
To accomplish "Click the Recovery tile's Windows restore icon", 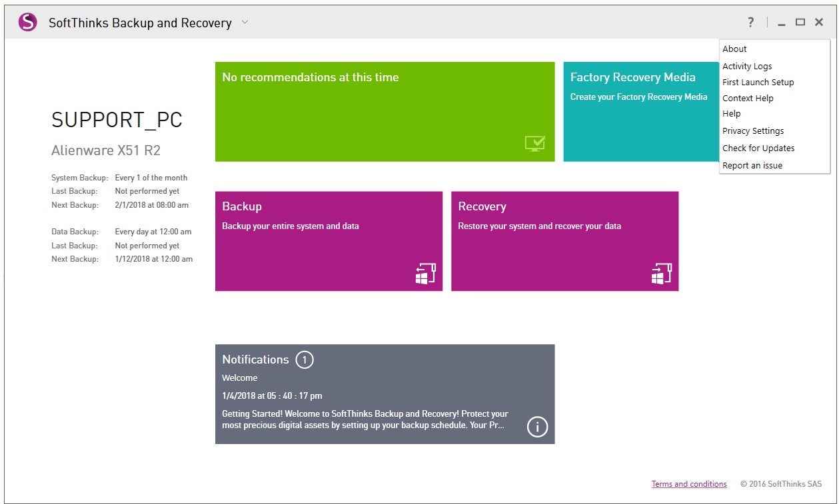I will 661,274.
